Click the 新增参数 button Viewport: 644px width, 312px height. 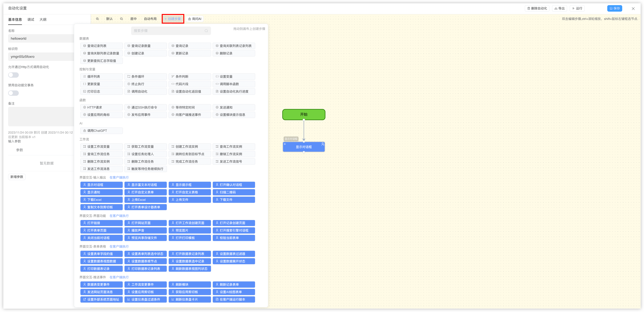[17, 177]
